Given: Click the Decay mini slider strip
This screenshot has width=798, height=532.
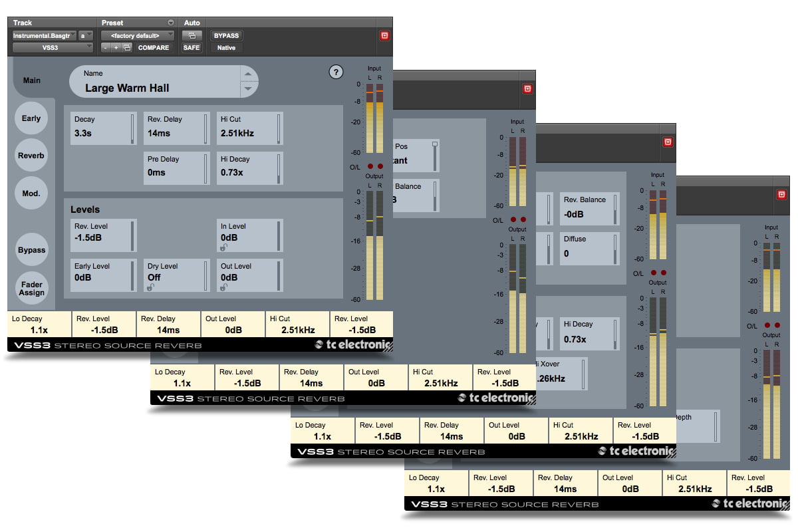Looking at the screenshot, I should click(132, 128).
